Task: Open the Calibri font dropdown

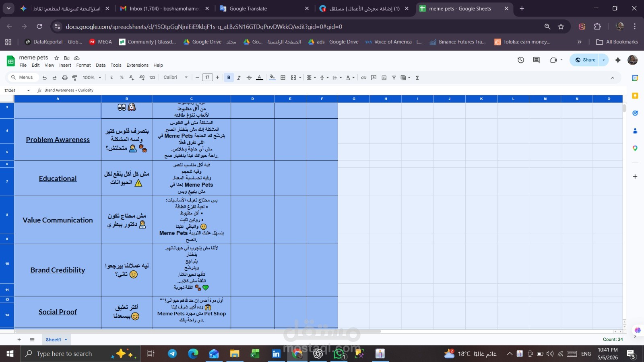Action: click(x=175, y=78)
